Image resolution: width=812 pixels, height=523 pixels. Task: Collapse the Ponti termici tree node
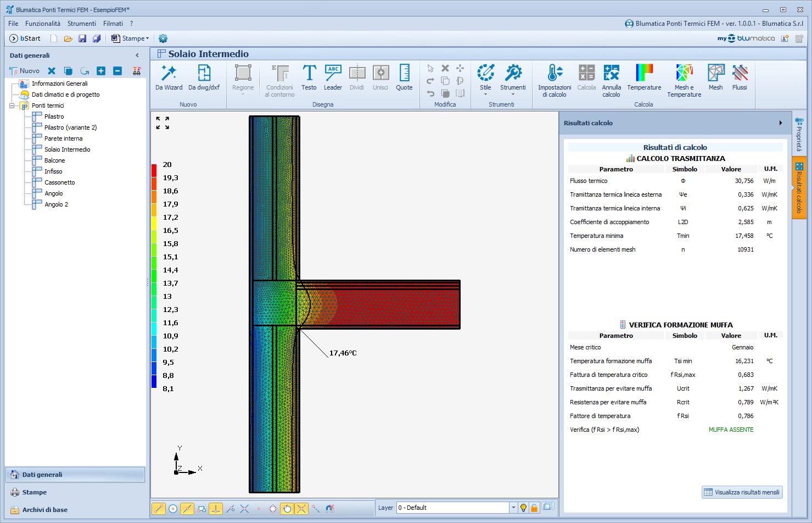coord(12,105)
